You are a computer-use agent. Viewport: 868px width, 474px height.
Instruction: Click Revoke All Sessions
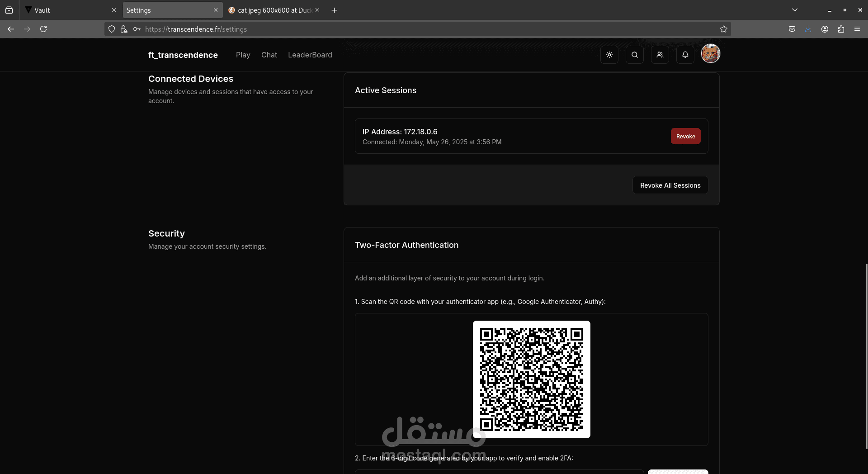tap(670, 185)
